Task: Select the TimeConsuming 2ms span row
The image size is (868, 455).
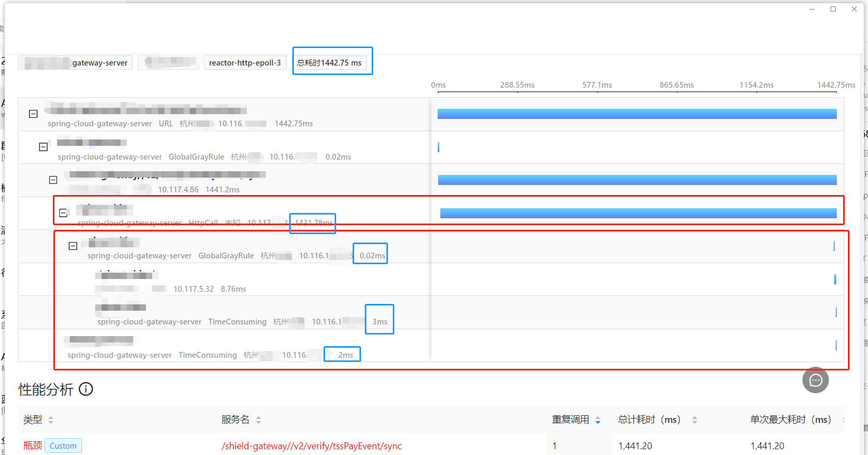Action: 431,345
